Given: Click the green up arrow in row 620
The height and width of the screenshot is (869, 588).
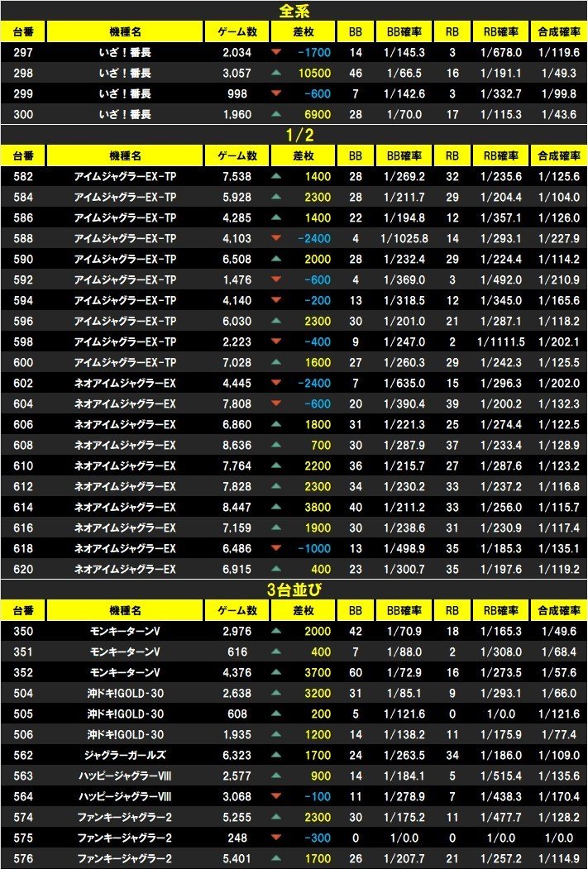Looking at the screenshot, I should tap(276, 569).
